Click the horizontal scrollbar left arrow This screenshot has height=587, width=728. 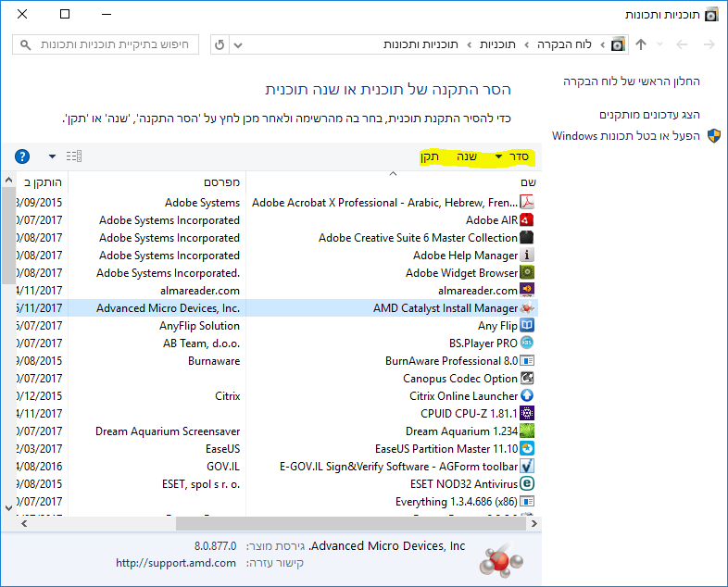pyautogui.click(x=24, y=523)
